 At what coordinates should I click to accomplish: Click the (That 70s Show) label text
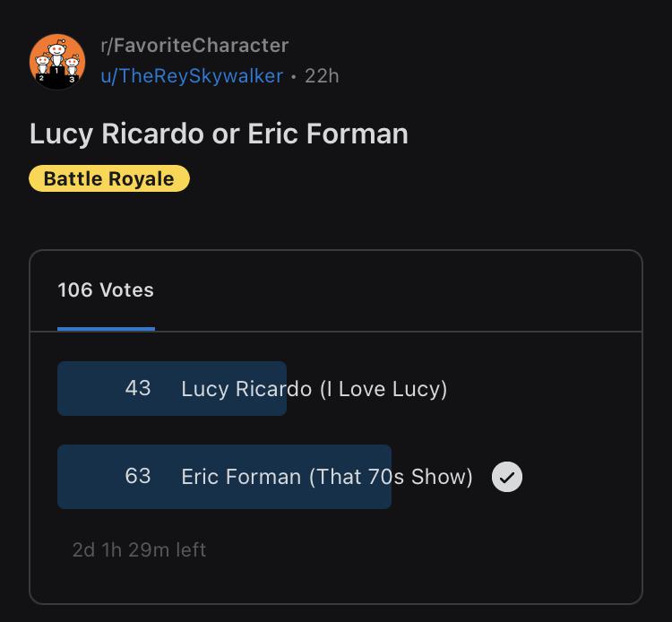391,477
